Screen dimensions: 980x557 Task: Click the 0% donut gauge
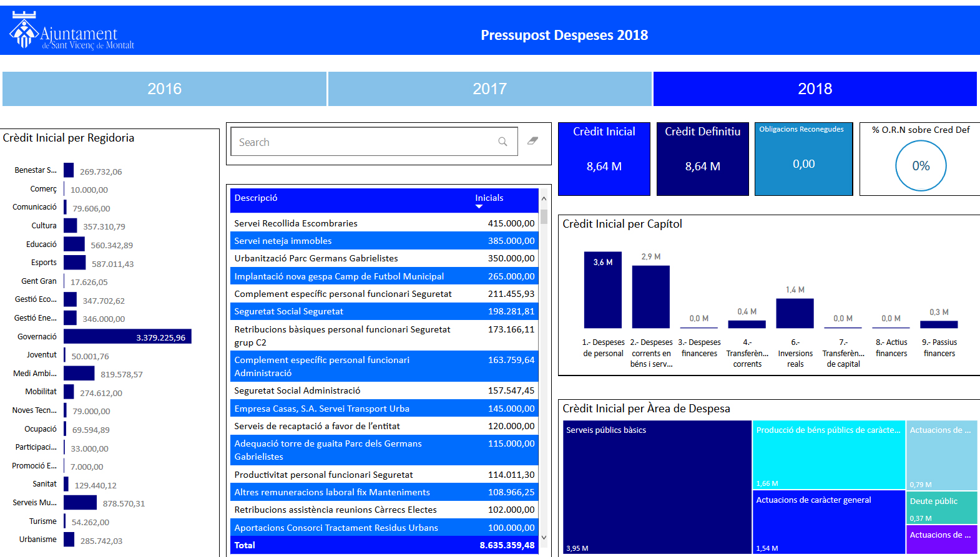tap(921, 166)
